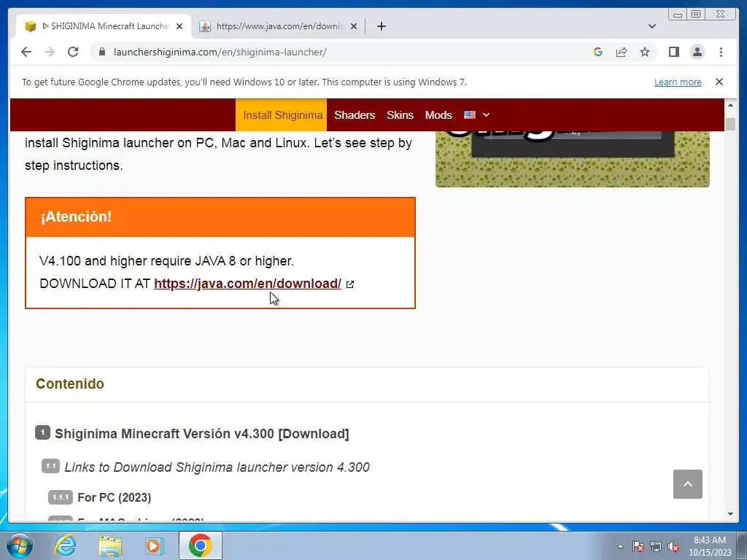Dismiss the Chrome update notification bar

[x=719, y=82]
